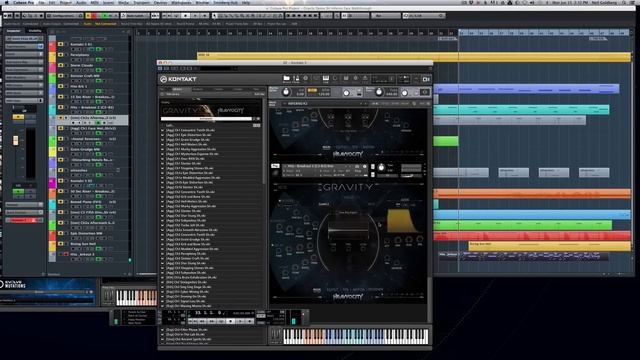Select '[Agg] Ch1 Concentric Teeth' in Kontakt browser

(x=190, y=130)
